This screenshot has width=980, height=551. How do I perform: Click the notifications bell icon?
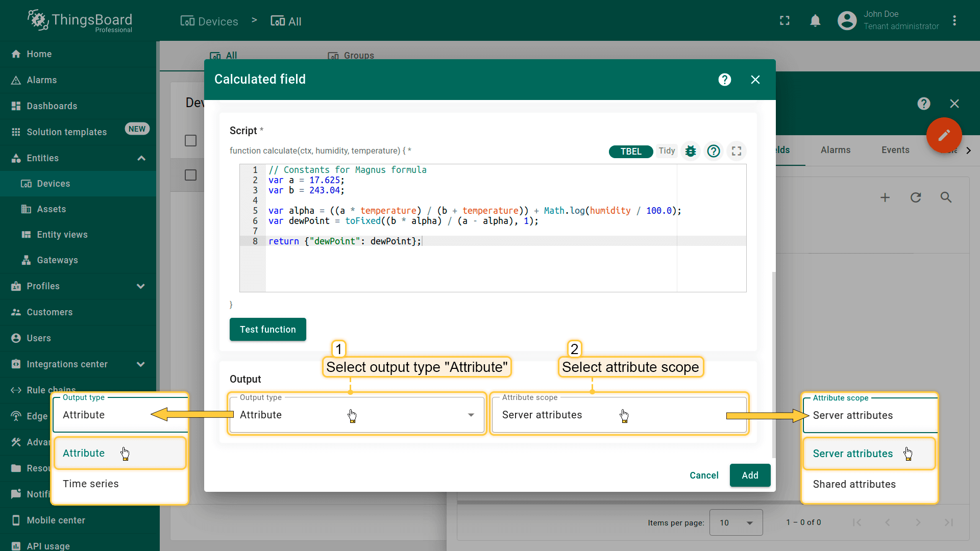815,21
